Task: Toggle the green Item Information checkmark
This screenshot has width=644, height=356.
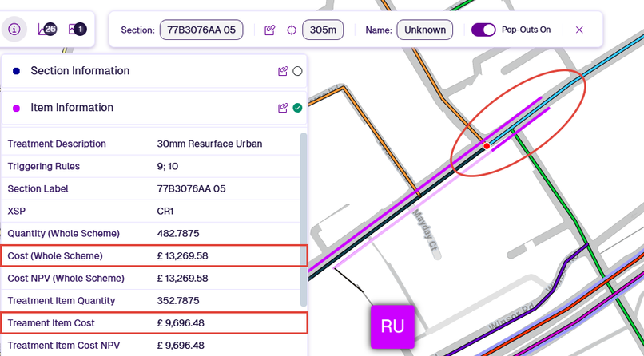Action: tap(297, 108)
